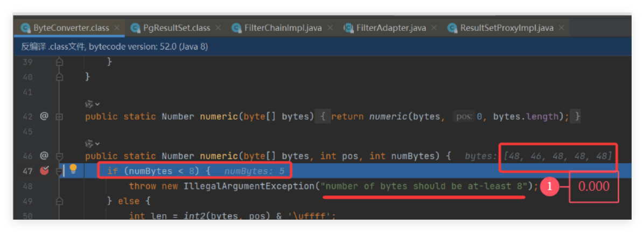
Task: Click the inline debug value bytes: [48, 46, 48, 48, 48]
Action: point(538,156)
